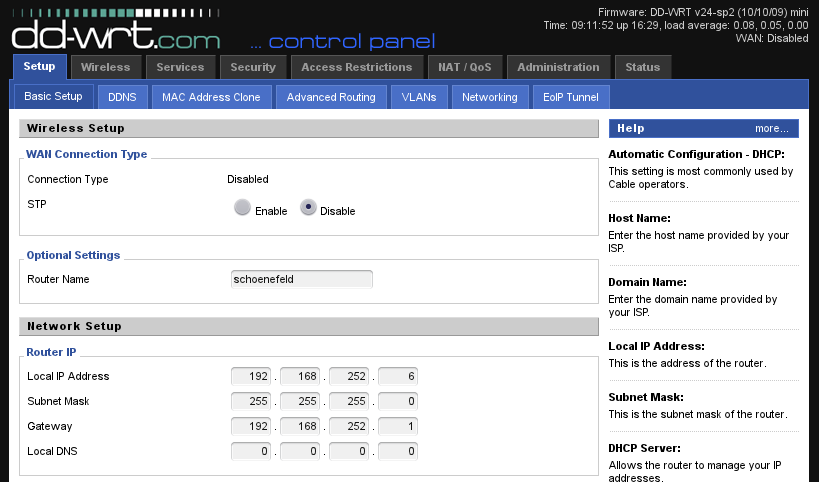The image size is (819, 482).
Task: Click the last octet of Gateway field
Action: [x=398, y=426]
